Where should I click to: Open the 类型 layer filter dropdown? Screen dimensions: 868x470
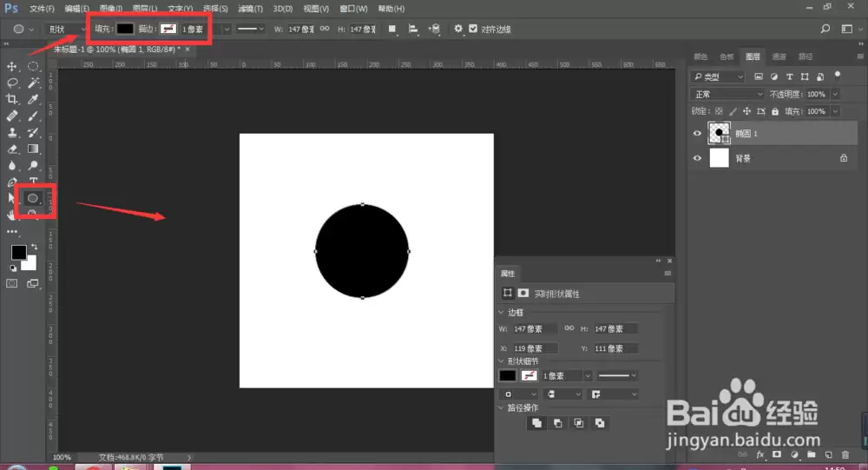tap(719, 76)
